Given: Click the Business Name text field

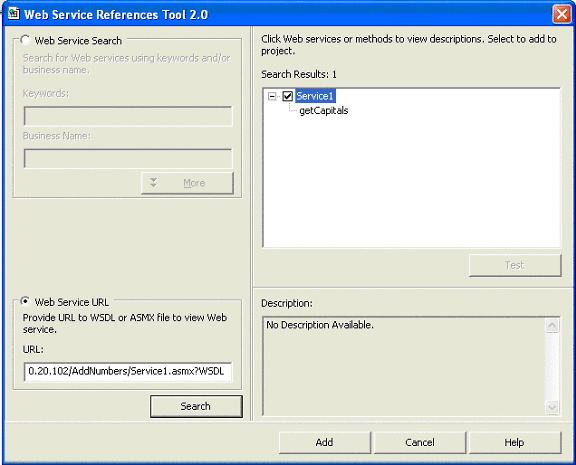Looking at the screenshot, I should 128,158.
